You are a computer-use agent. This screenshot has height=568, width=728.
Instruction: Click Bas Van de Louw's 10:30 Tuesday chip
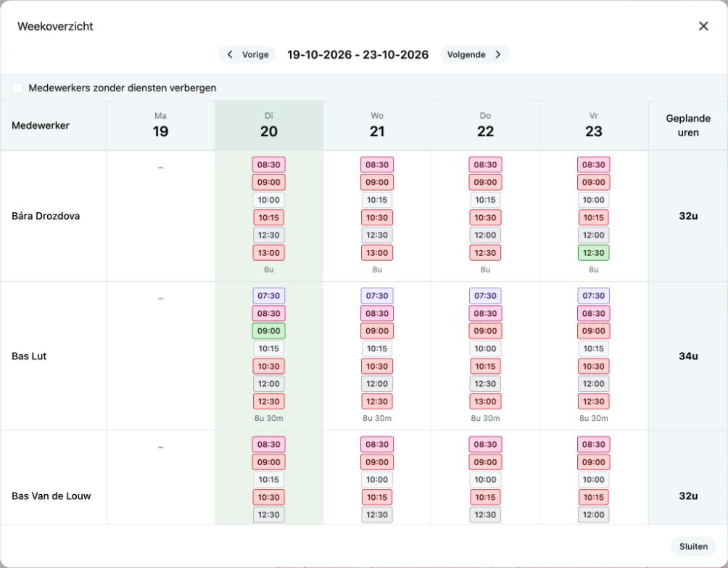[x=269, y=497]
